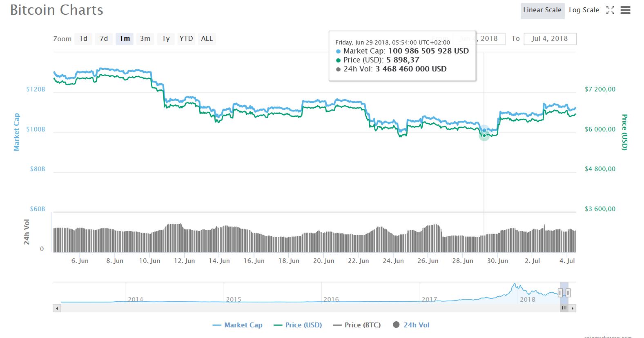Image resolution: width=644 pixels, height=338 pixels.
Task: Switch chart to Linear Scale
Action: coord(542,10)
